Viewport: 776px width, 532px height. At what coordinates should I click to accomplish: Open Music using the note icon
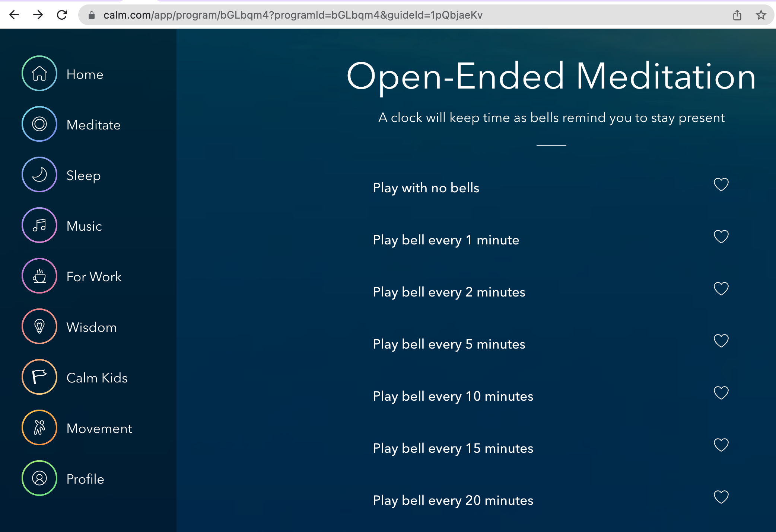click(x=39, y=225)
